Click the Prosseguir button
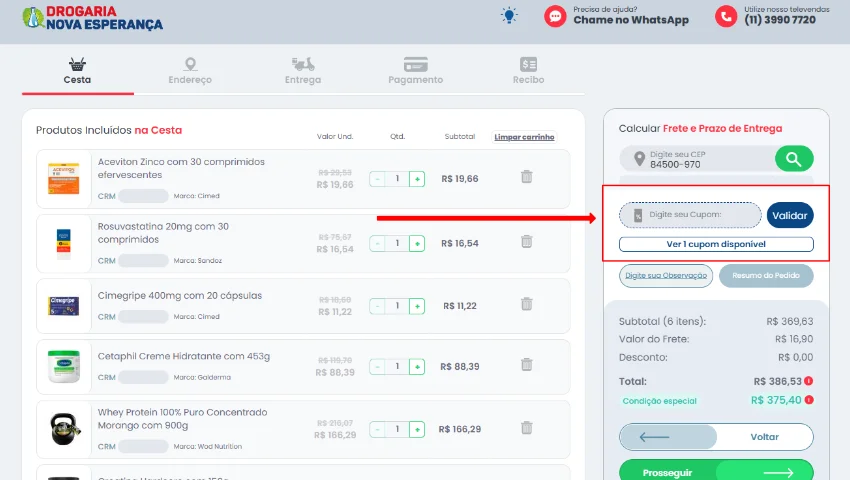 716,472
